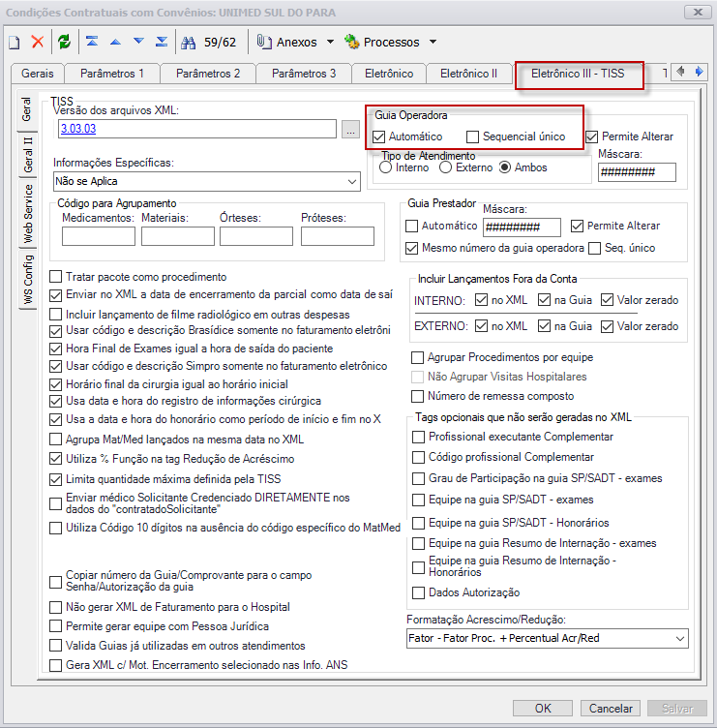The width and height of the screenshot is (717, 728).
Task: Toggle Guia Operadora Permite Alterar checkbox
Action: point(592,136)
